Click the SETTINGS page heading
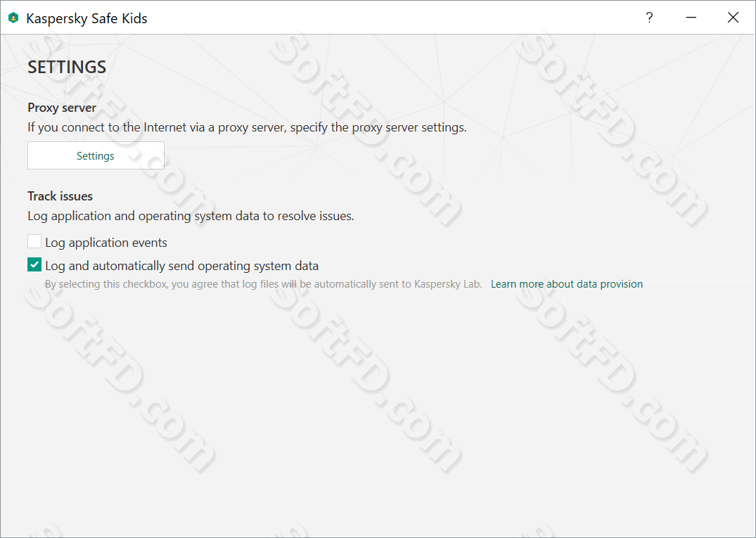The height and width of the screenshot is (538, 756). 67,67
